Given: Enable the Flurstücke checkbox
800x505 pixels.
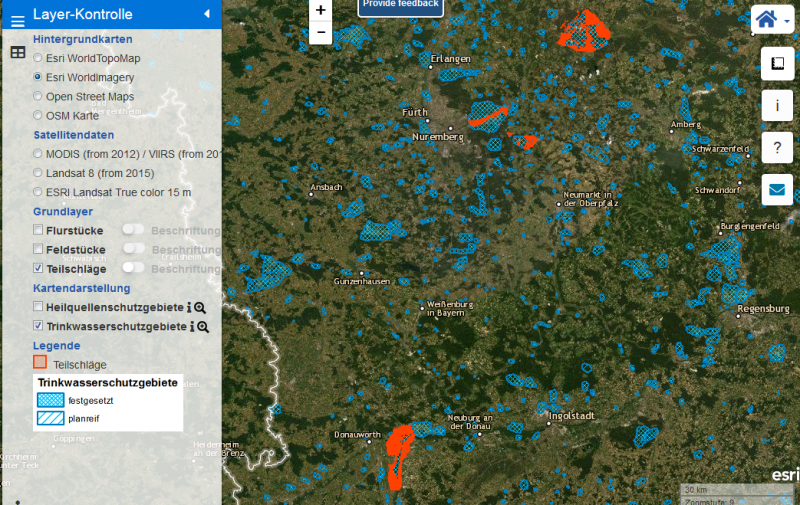Looking at the screenshot, I should pos(38,231).
